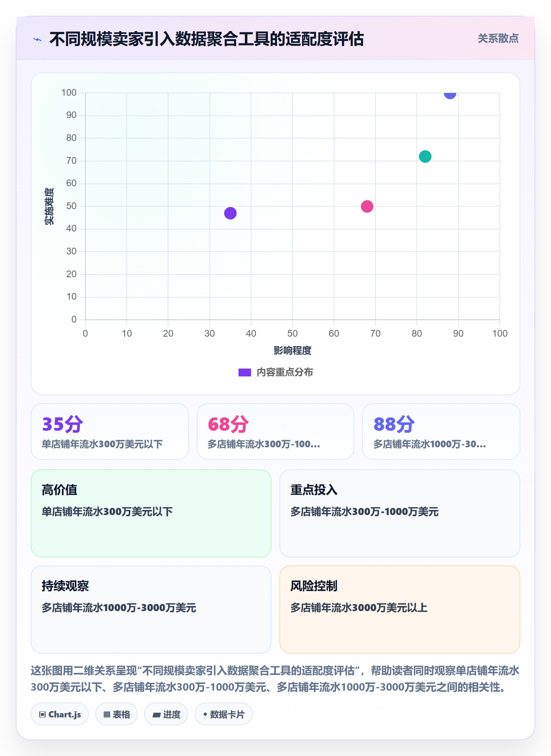Viewport: 551px width, 756px height.
Task: Click the 数据卡片 tag
Action: (x=224, y=714)
